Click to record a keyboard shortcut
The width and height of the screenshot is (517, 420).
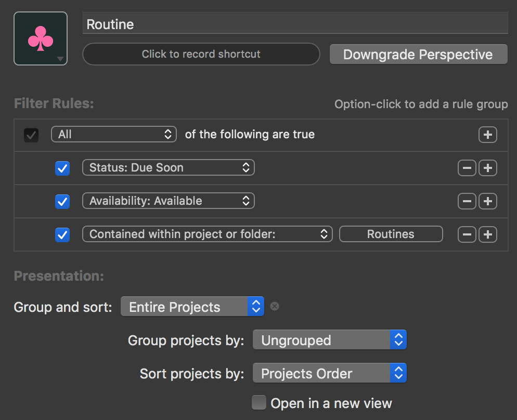201,54
